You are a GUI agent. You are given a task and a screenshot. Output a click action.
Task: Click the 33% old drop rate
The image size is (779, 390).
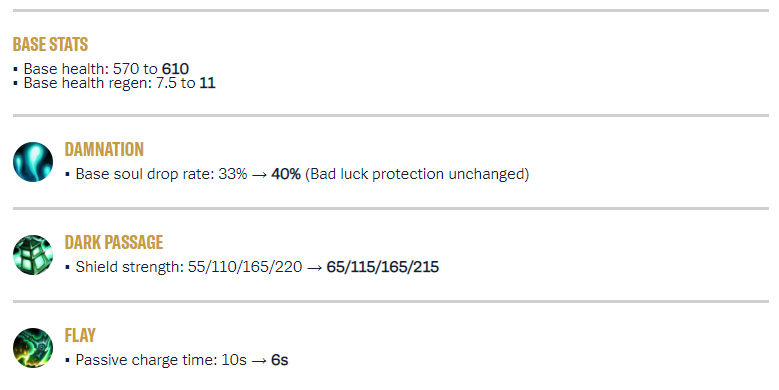[233, 174]
